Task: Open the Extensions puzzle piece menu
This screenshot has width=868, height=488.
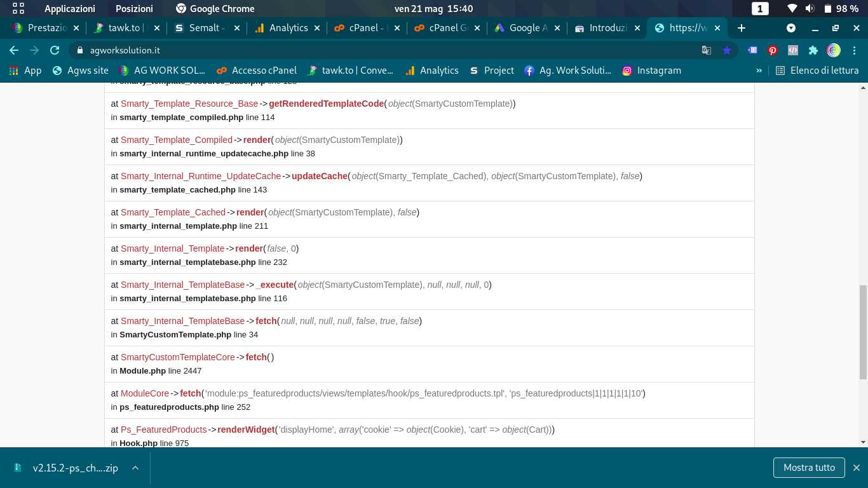Action: pos(813,50)
